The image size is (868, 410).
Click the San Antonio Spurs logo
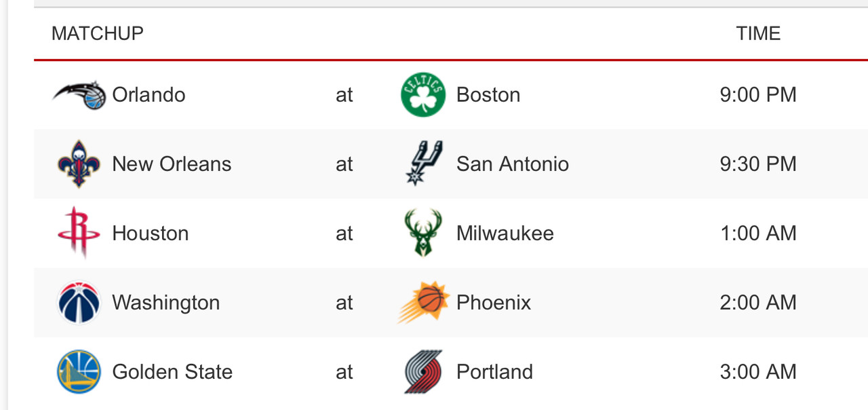click(x=423, y=164)
